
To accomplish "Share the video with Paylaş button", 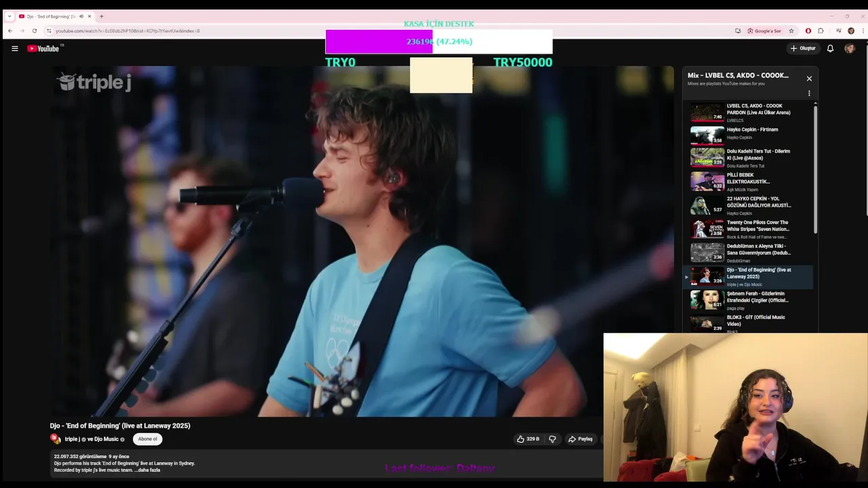I will point(580,439).
